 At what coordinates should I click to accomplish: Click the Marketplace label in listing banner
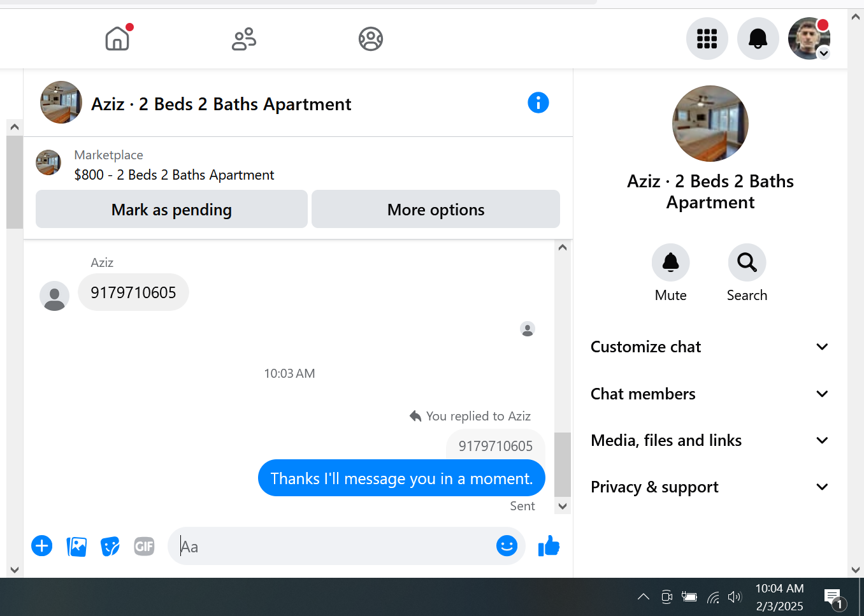click(x=108, y=155)
